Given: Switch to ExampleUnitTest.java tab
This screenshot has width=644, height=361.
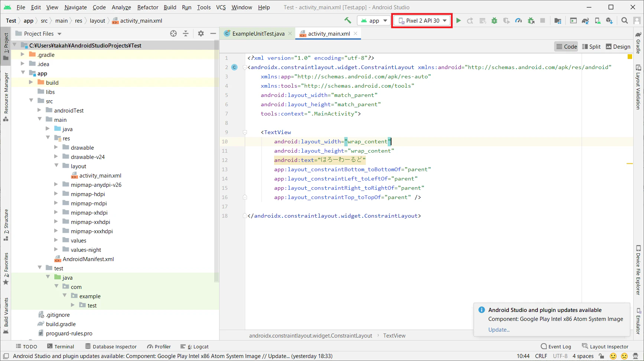Looking at the screenshot, I should click(258, 33).
